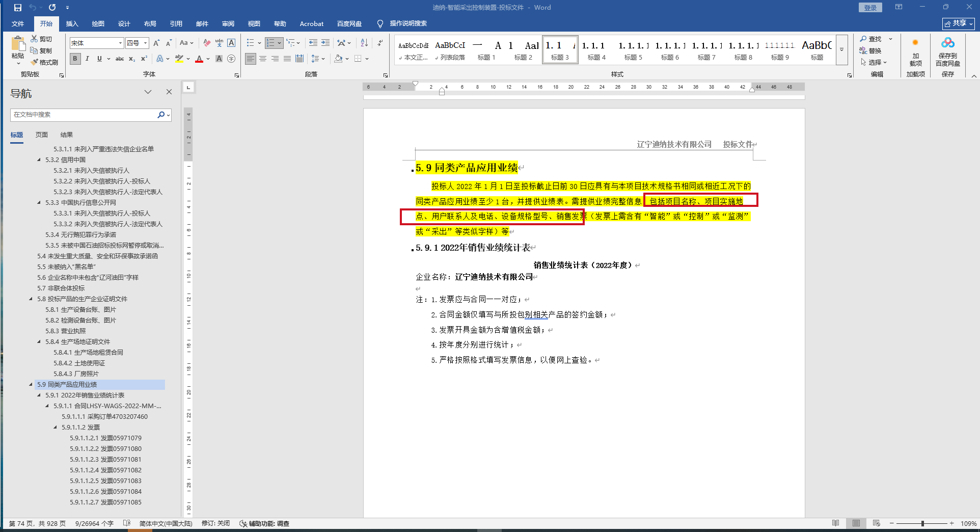Viewport: 980px width, 532px height.
Task: Switch to Read Mode view in status bar
Action: [836, 523]
